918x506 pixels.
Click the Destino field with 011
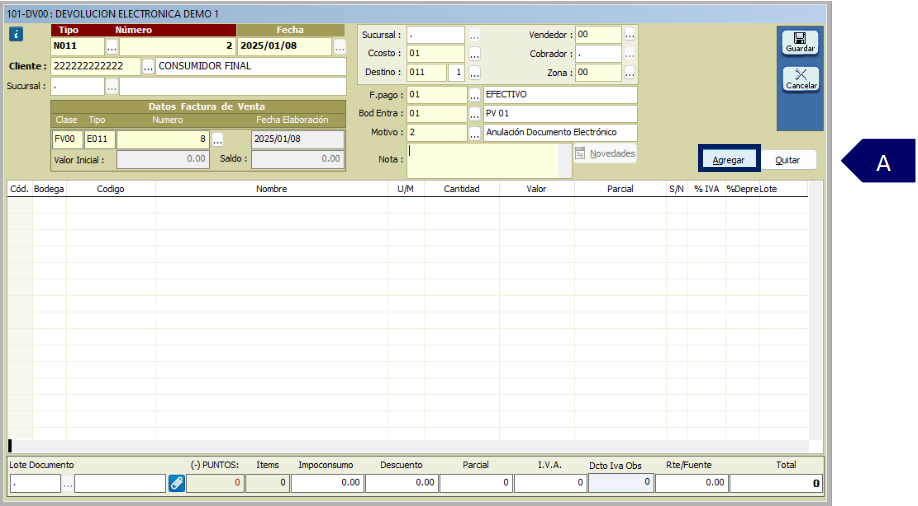tap(427, 73)
